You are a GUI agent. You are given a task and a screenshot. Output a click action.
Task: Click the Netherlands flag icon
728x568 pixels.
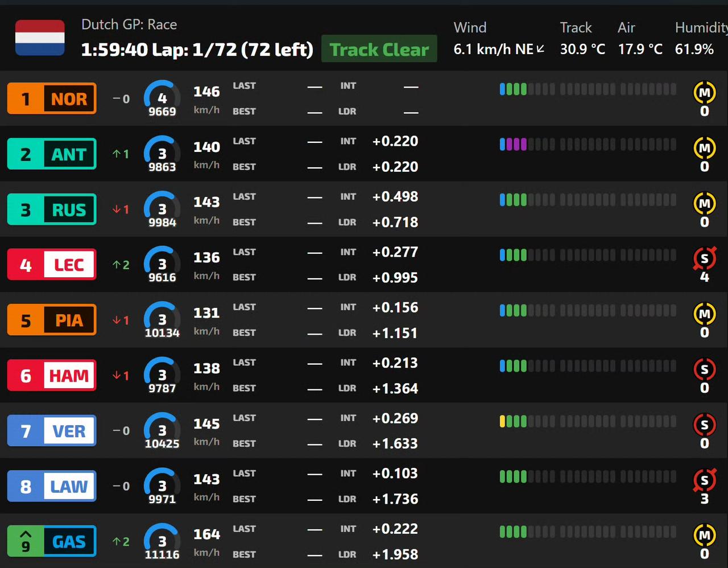[x=40, y=38]
